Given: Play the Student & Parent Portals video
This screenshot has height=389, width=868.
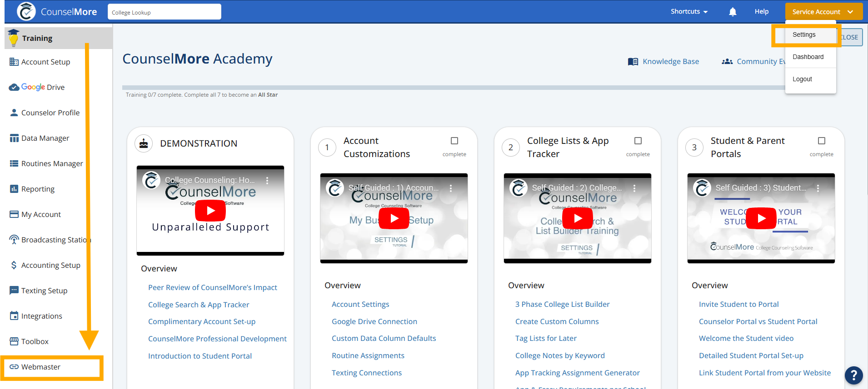Looking at the screenshot, I should (x=761, y=218).
